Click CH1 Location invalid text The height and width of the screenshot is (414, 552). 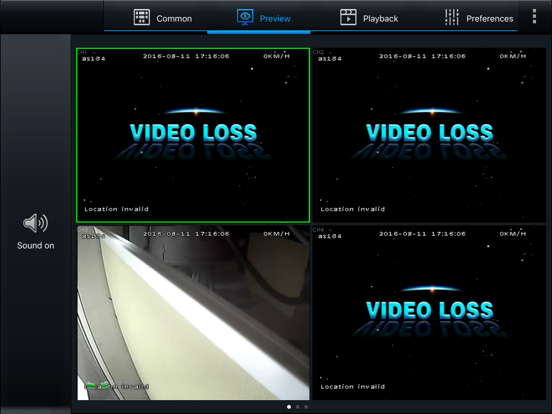[117, 209]
